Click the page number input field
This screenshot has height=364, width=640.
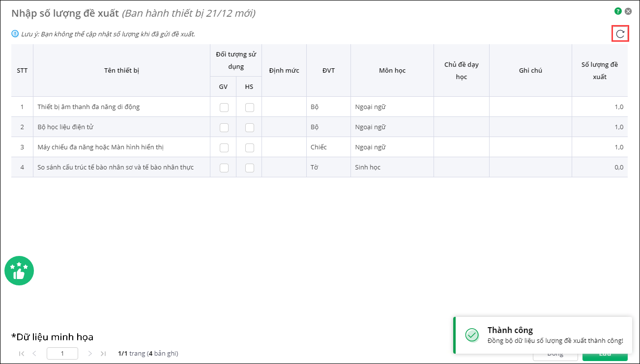tap(62, 353)
